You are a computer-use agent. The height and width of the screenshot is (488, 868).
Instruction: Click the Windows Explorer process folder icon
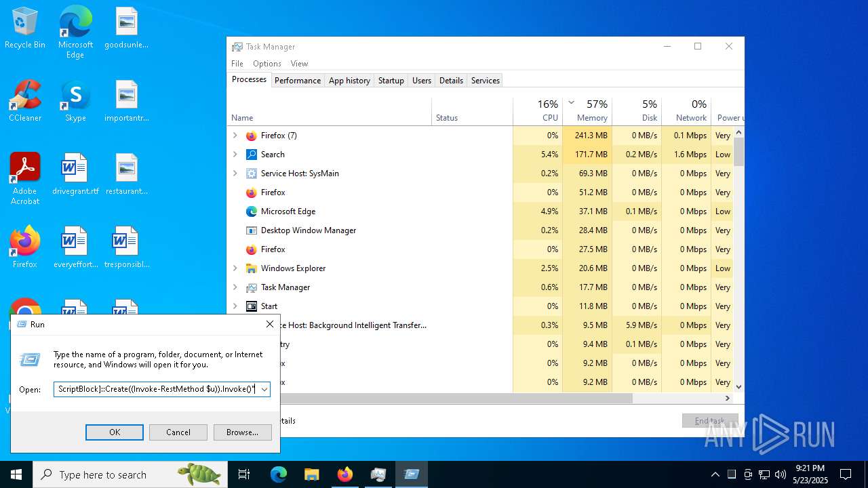tap(252, 268)
